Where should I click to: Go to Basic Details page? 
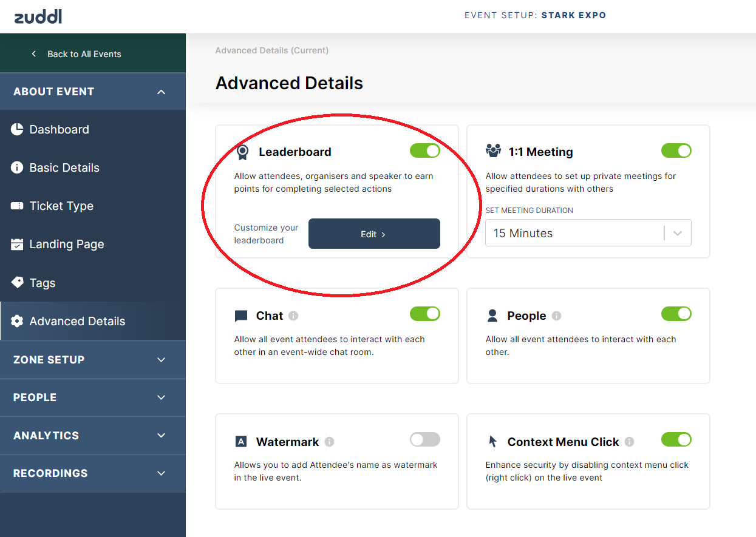tap(93, 167)
